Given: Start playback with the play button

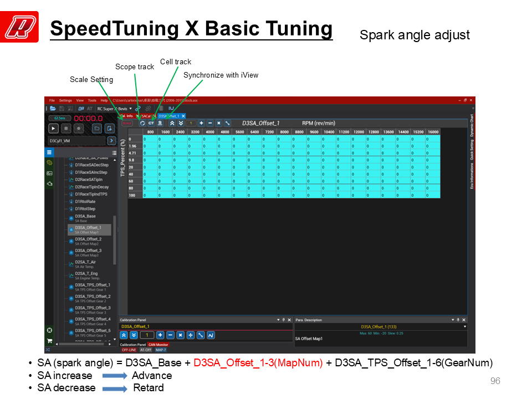Looking at the screenshot, I should tap(53, 129).
